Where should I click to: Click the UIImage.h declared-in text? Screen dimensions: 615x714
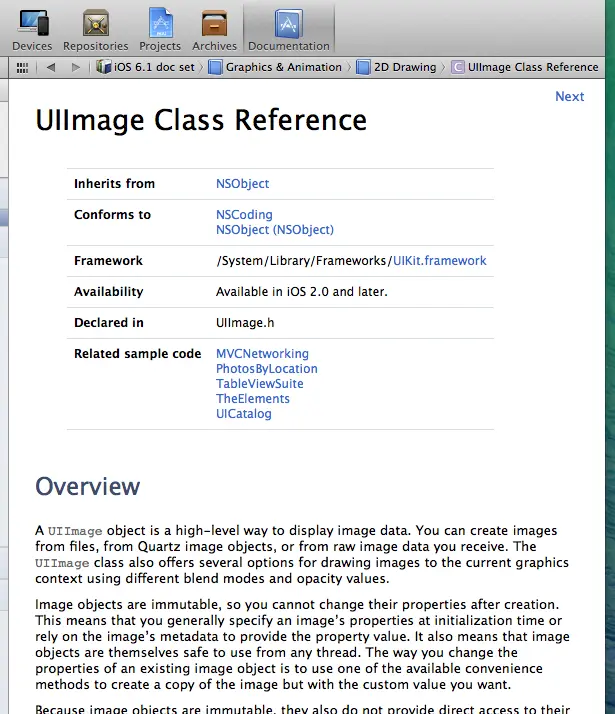click(x=245, y=322)
